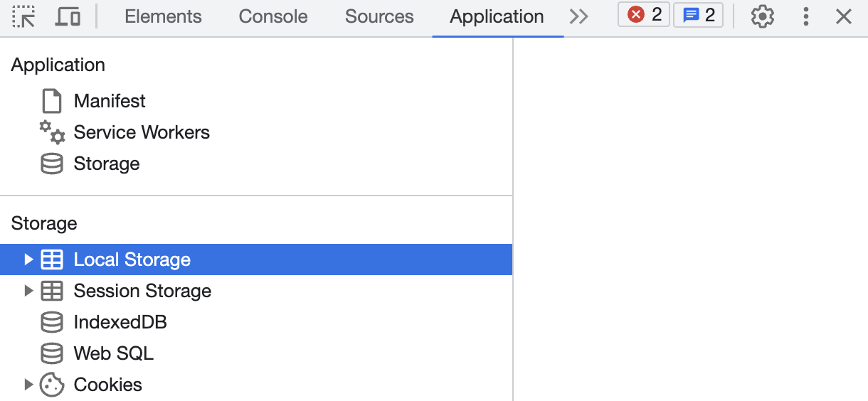Activate the inspect element picker icon

point(24,16)
